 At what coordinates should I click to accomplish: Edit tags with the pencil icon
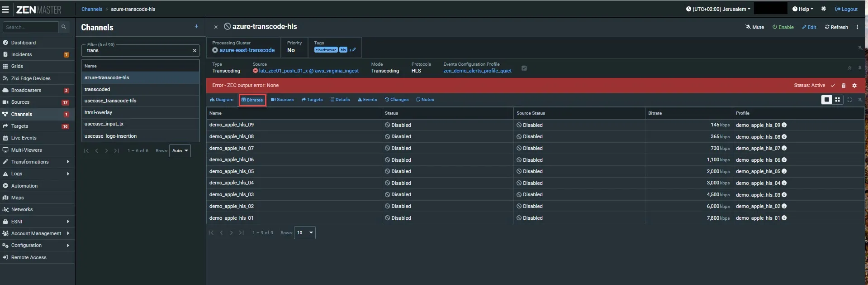coord(353,50)
